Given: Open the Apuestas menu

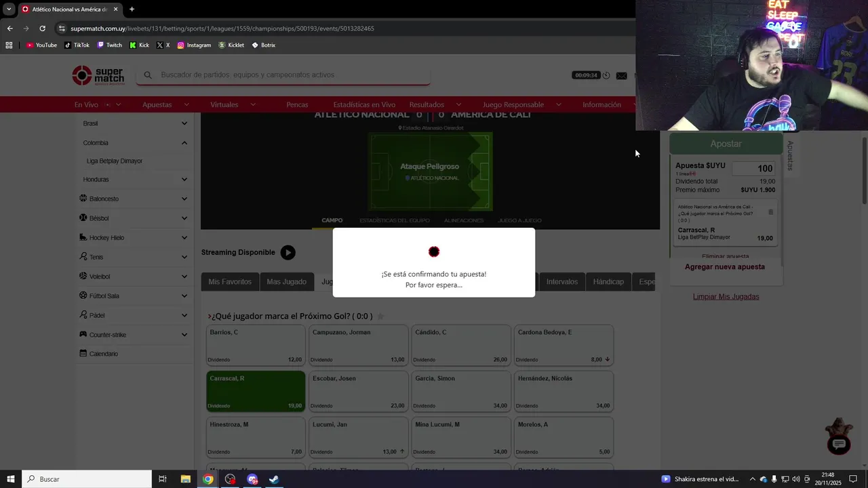Looking at the screenshot, I should (x=165, y=104).
